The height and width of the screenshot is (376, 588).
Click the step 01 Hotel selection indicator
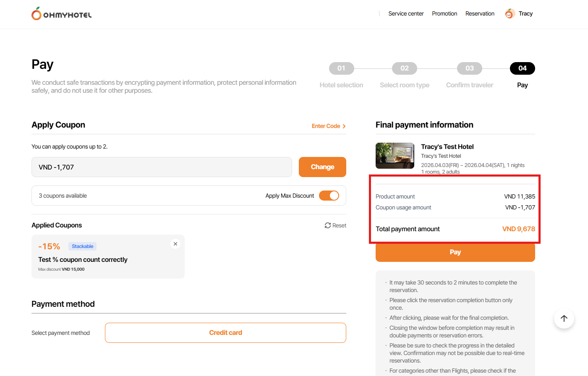tap(341, 68)
